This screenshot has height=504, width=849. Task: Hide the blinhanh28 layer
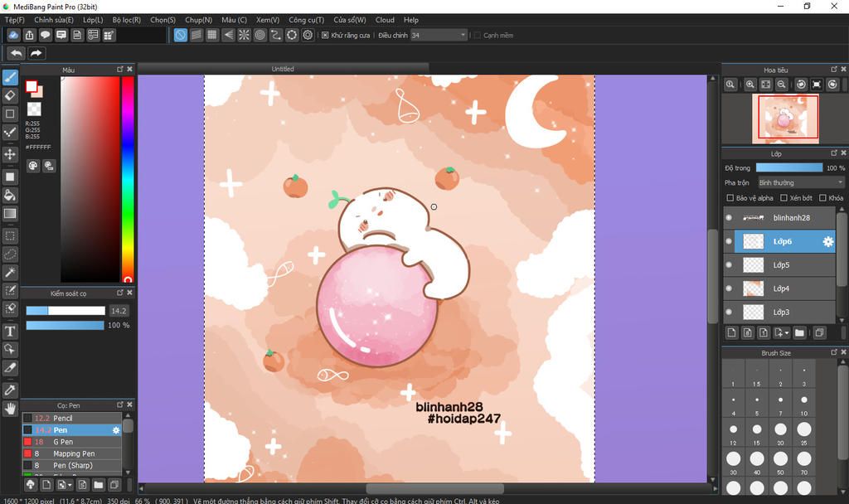pyautogui.click(x=729, y=218)
